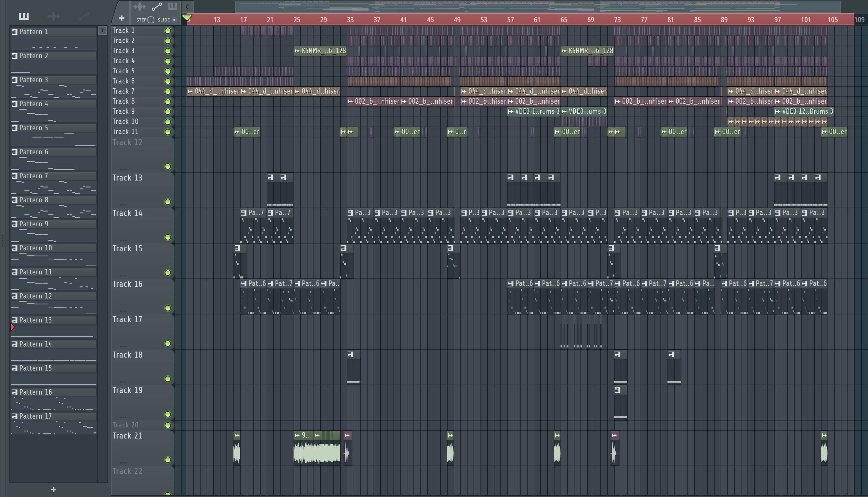Jump to bar 97 on the timeline ruler

click(778, 20)
